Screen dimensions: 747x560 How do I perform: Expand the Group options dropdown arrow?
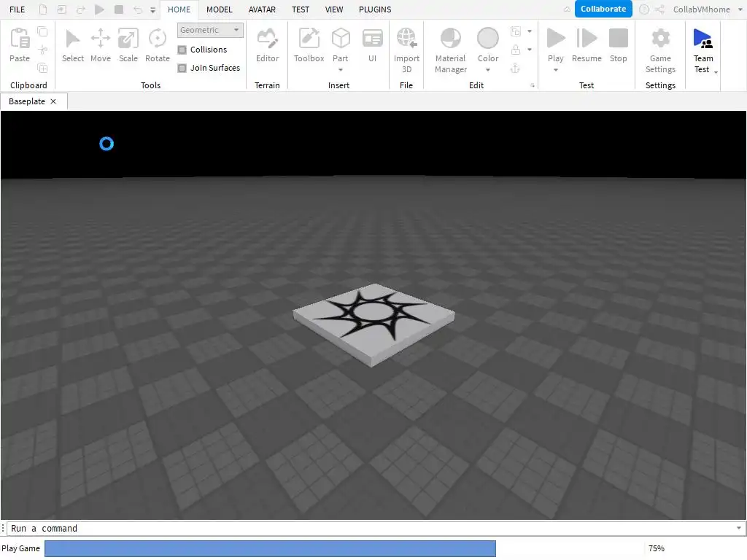coord(530,31)
